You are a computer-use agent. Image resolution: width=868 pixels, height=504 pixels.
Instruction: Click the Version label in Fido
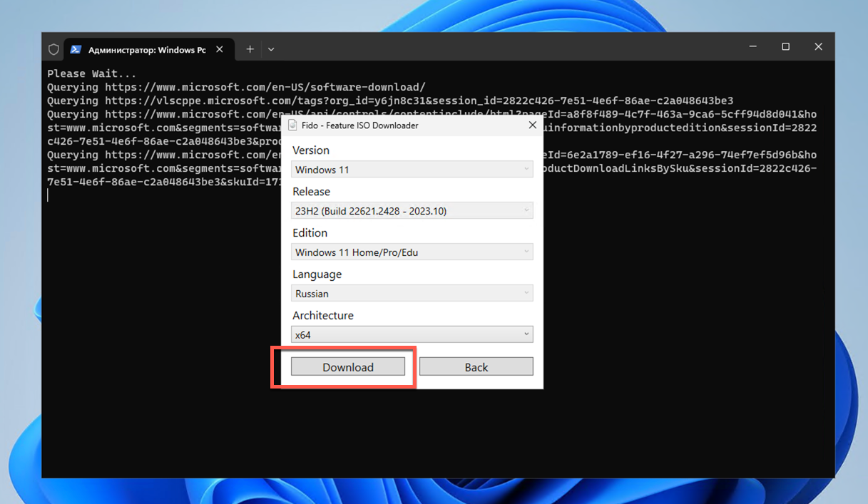point(311,150)
